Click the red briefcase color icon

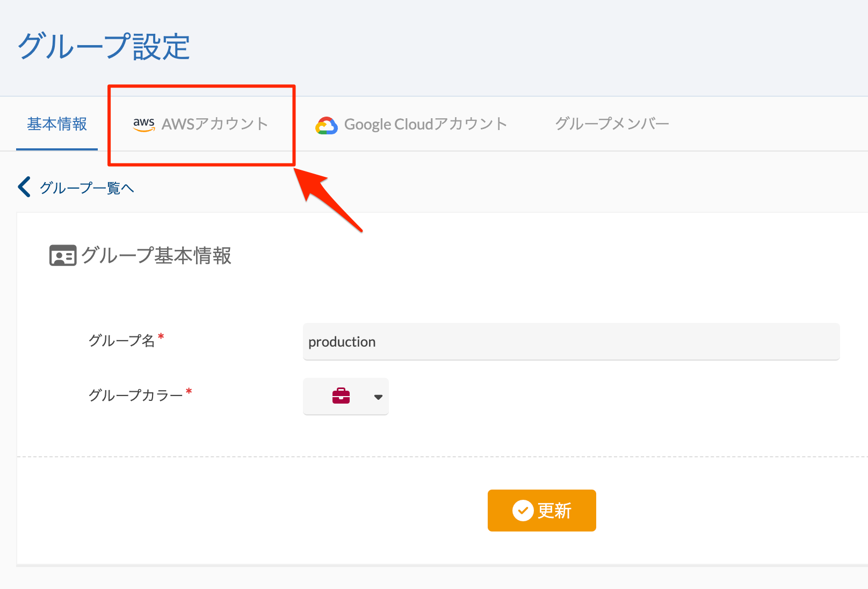click(x=341, y=396)
